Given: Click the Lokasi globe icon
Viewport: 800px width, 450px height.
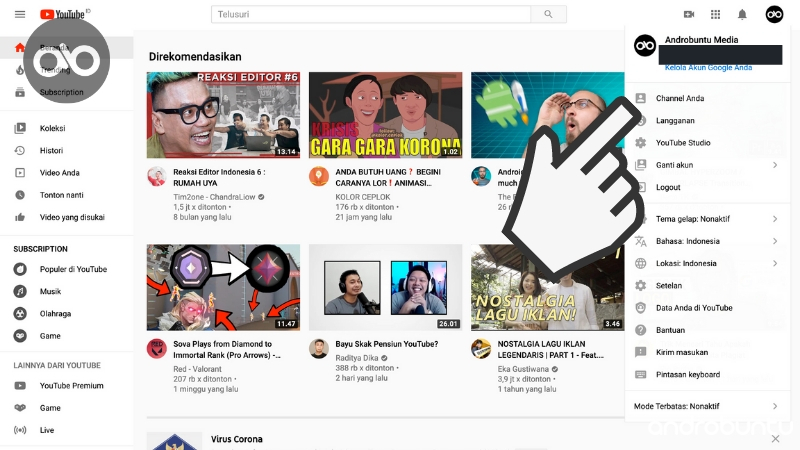Looking at the screenshot, I should point(640,263).
